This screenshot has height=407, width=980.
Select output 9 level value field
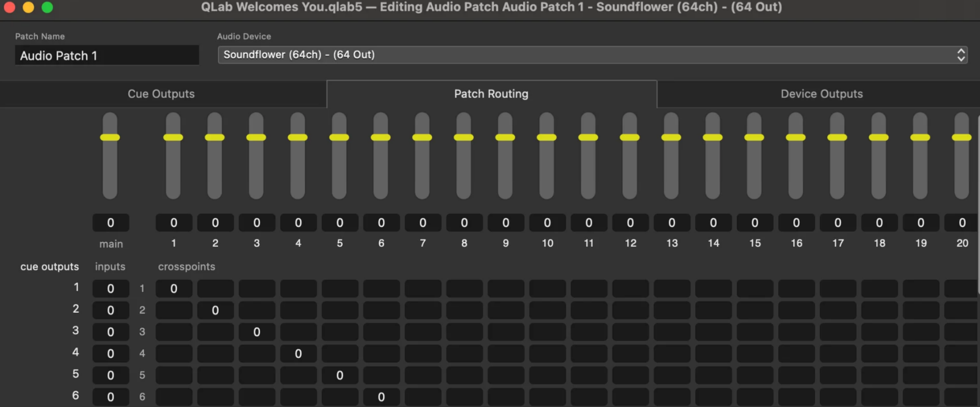506,223
